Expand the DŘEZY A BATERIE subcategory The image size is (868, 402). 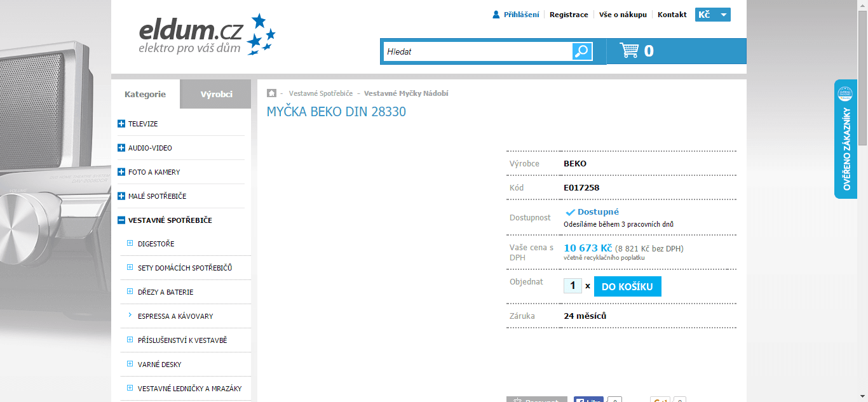[130, 291]
